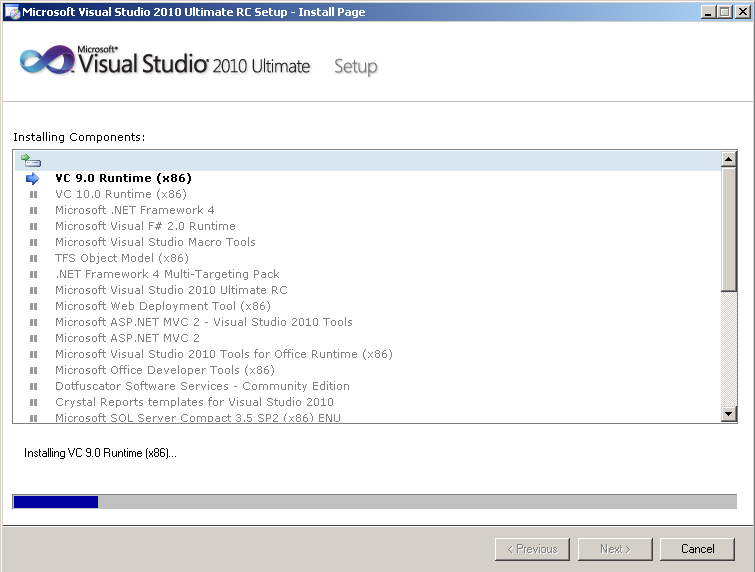Click the component list scroll up arrow

(729, 159)
